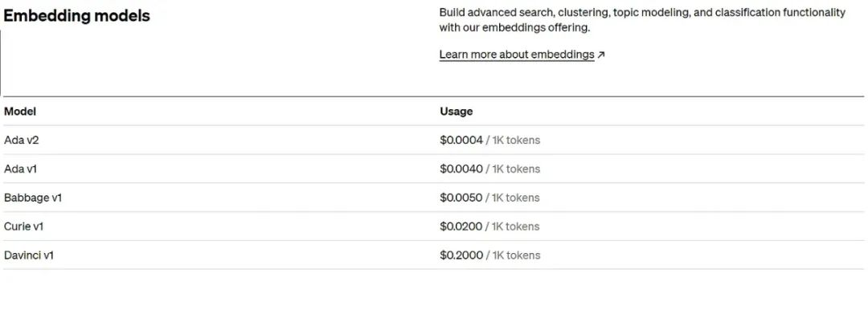Click the Embedding models heading
Screen dimensions: 868x310
pyautogui.click(x=76, y=15)
